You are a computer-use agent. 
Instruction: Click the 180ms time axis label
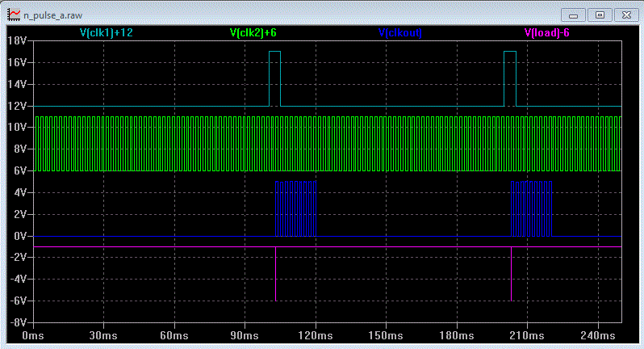[x=457, y=335]
